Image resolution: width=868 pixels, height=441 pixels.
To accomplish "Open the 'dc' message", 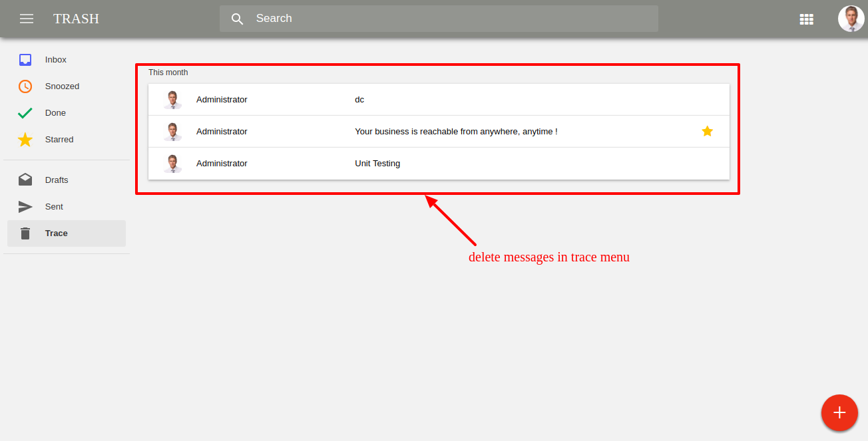I will pos(439,100).
